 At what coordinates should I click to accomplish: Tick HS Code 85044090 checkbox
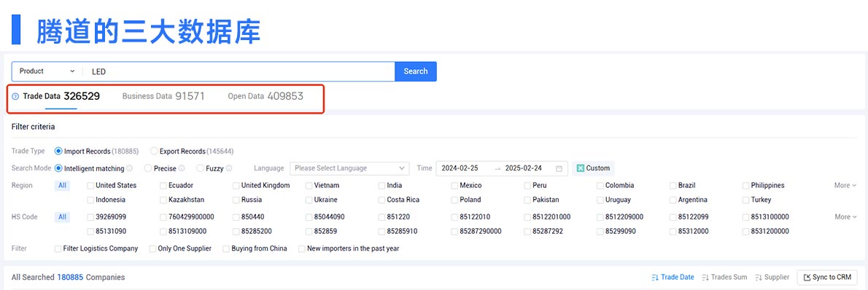coord(309,217)
